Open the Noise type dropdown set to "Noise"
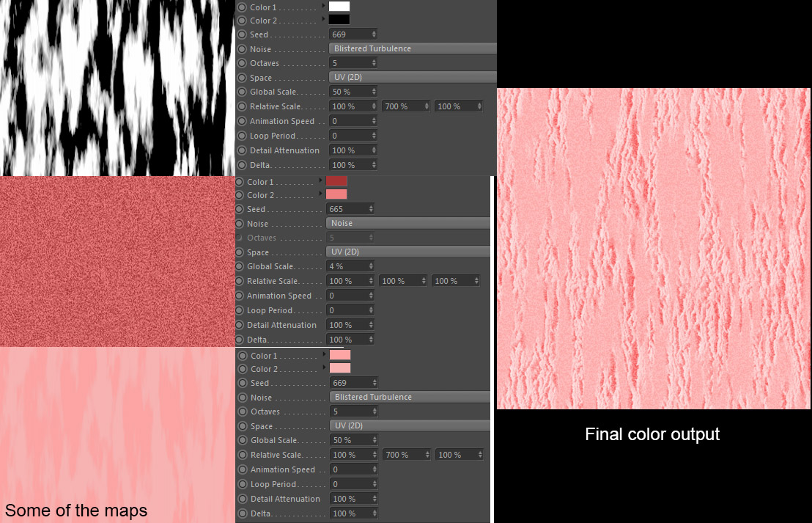The height and width of the screenshot is (523, 812). 408,223
